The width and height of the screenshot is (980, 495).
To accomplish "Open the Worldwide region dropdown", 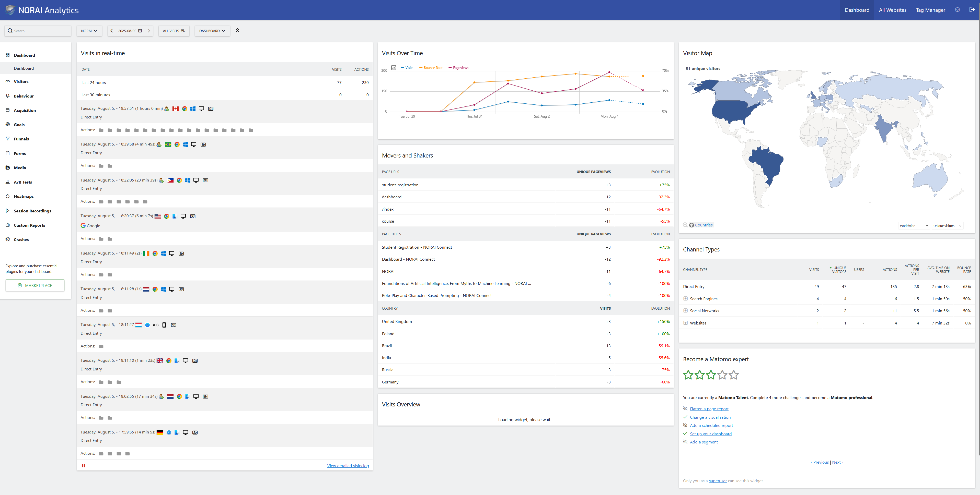I will tap(914, 226).
